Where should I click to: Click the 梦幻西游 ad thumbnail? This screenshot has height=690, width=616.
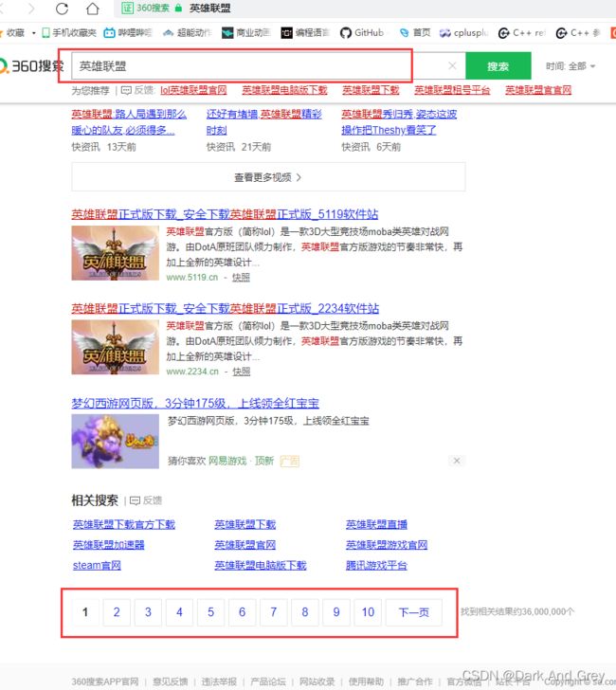pos(116,442)
